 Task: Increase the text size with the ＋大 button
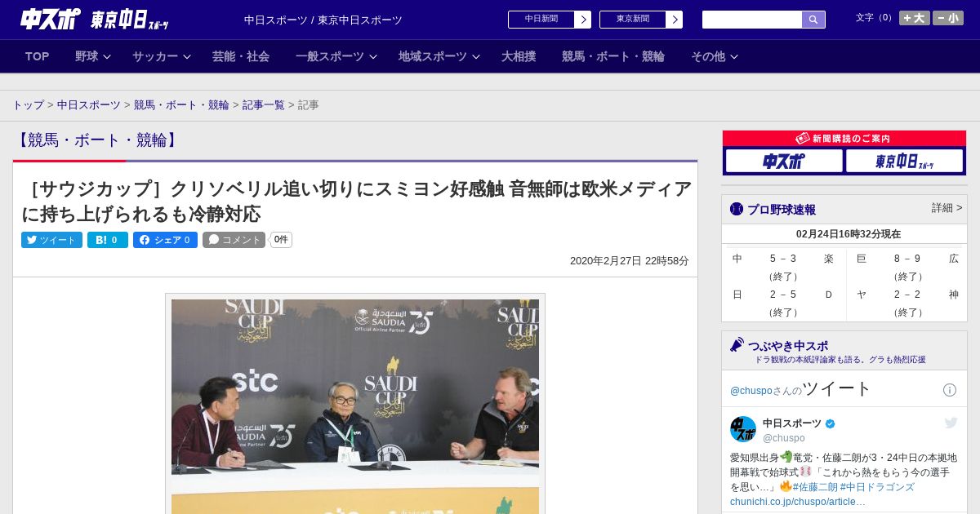point(915,18)
